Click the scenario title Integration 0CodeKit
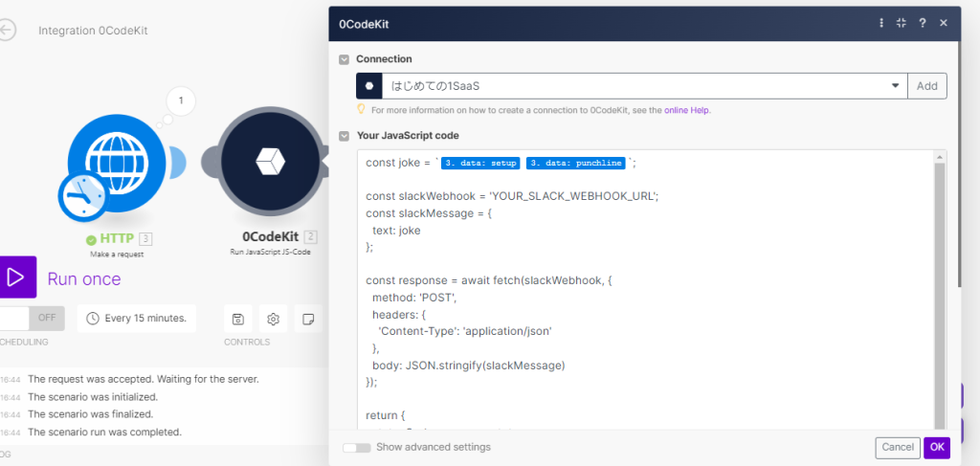 point(93,31)
